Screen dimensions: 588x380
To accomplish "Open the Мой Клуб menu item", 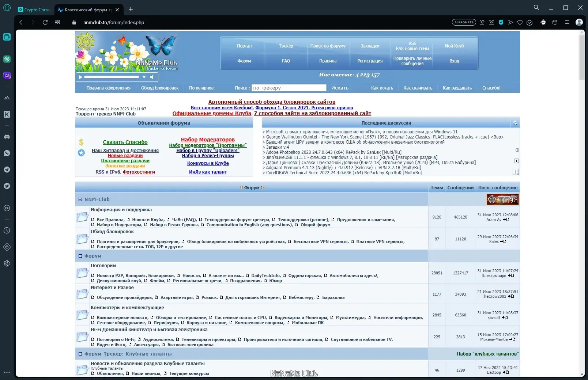I will coord(454,46).
